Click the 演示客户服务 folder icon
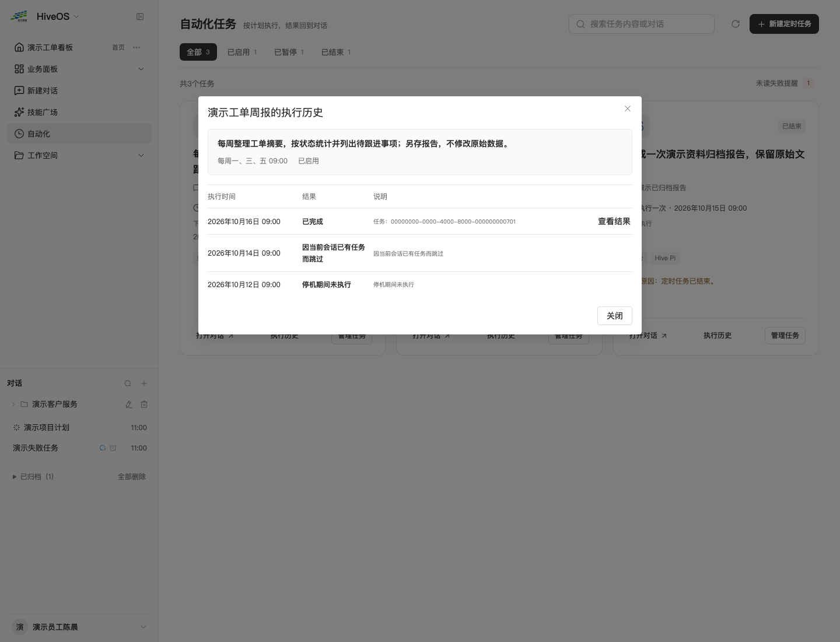This screenshot has width=840, height=642. click(x=24, y=404)
